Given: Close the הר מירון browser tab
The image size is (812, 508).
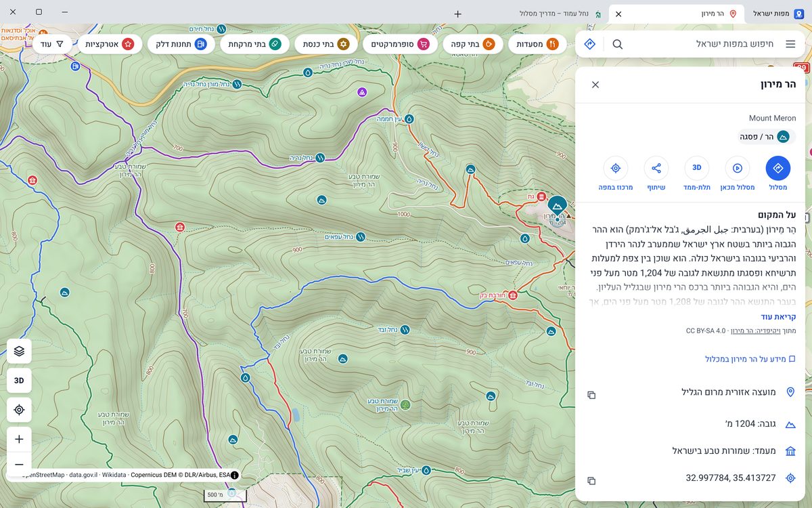Looking at the screenshot, I should [x=618, y=14].
